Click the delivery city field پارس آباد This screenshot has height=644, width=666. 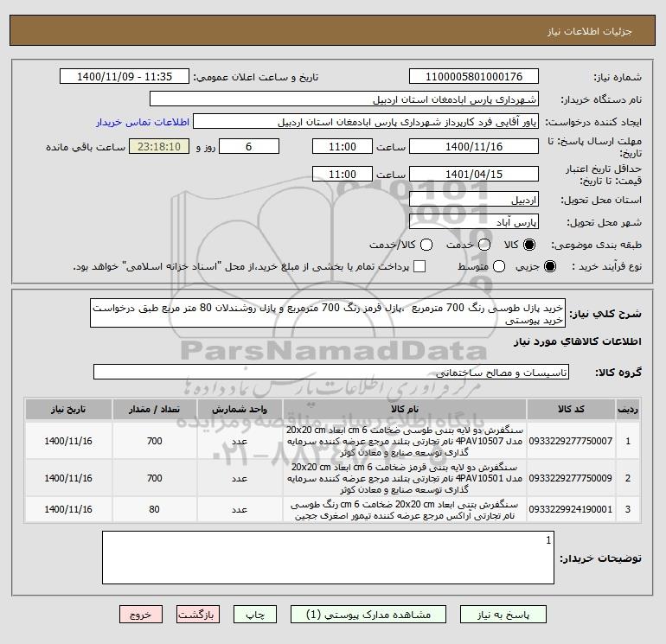(474, 221)
